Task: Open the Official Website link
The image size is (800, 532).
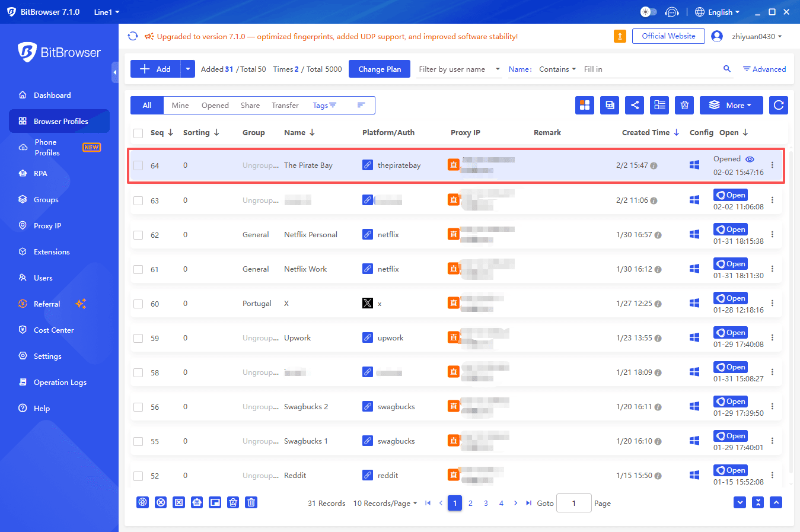Action: pyautogui.click(x=668, y=36)
